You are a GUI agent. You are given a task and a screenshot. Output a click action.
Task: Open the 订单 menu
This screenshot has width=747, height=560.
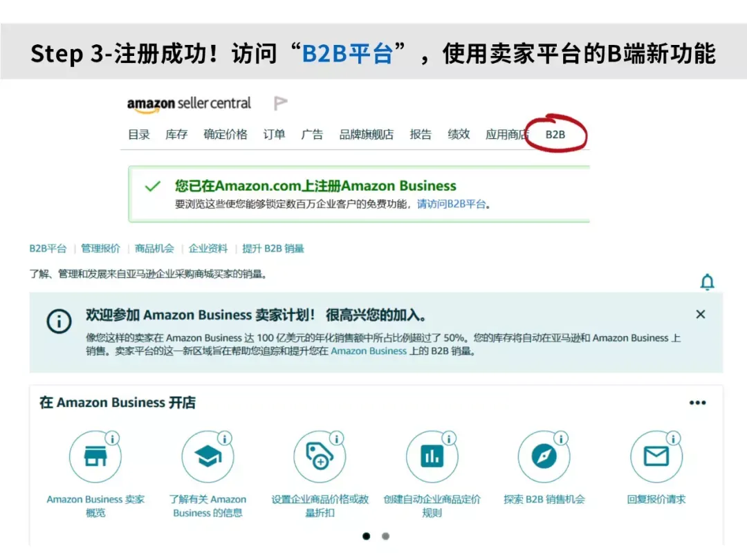pos(274,135)
